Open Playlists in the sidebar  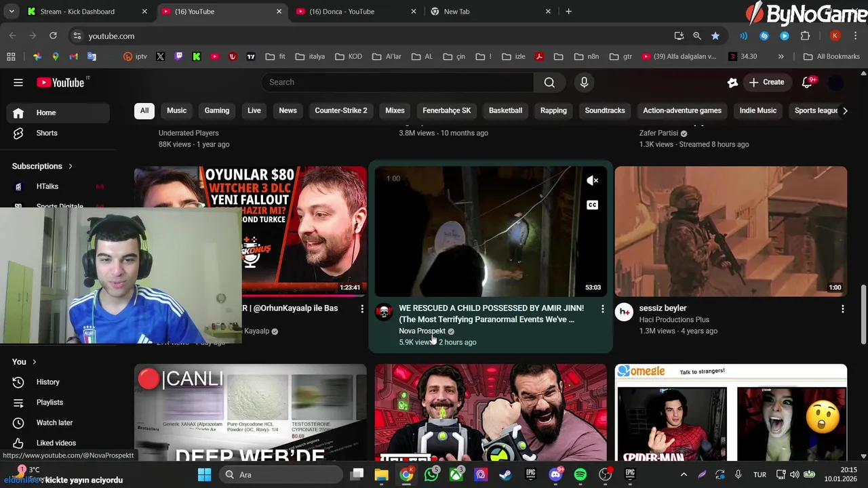tap(58, 403)
